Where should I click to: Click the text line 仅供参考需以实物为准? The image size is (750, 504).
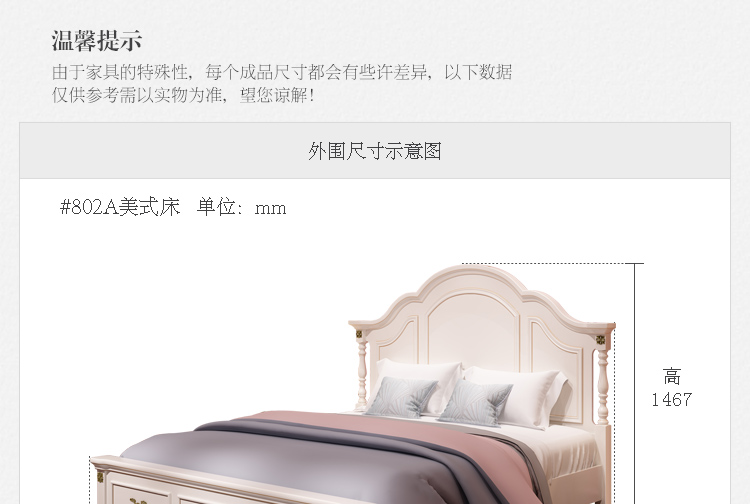click(138, 95)
